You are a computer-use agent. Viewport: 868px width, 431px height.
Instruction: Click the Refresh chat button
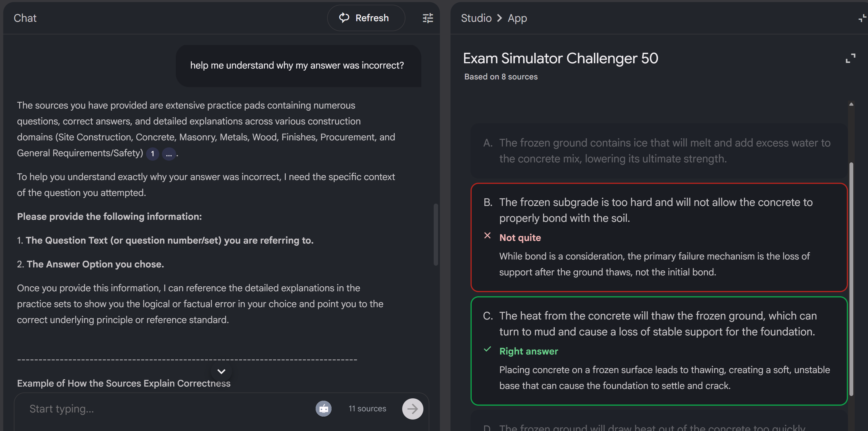point(366,18)
